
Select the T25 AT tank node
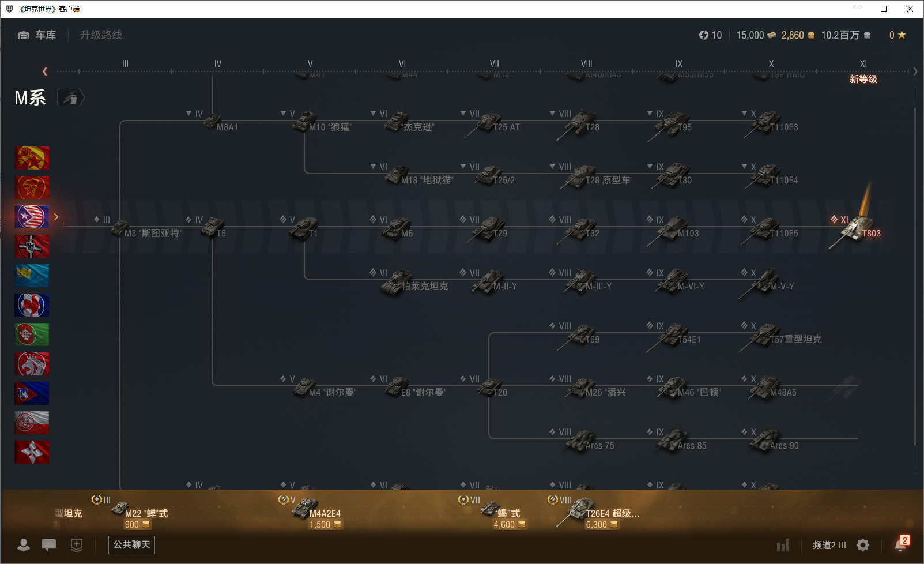click(x=492, y=123)
